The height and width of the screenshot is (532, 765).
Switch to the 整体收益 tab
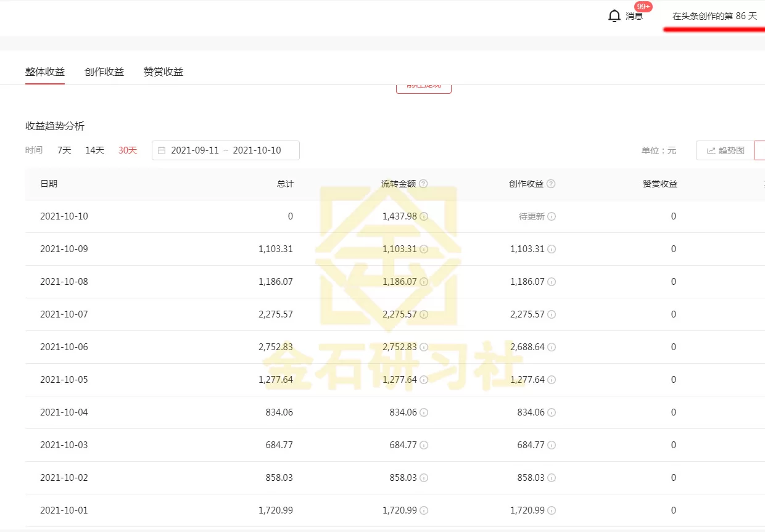(x=44, y=72)
